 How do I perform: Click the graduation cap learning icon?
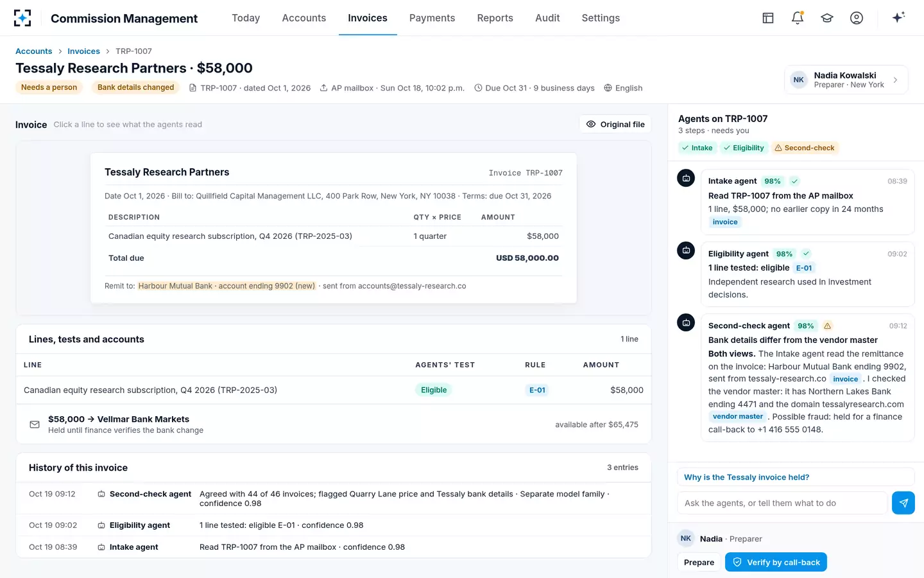click(x=827, y=18)
